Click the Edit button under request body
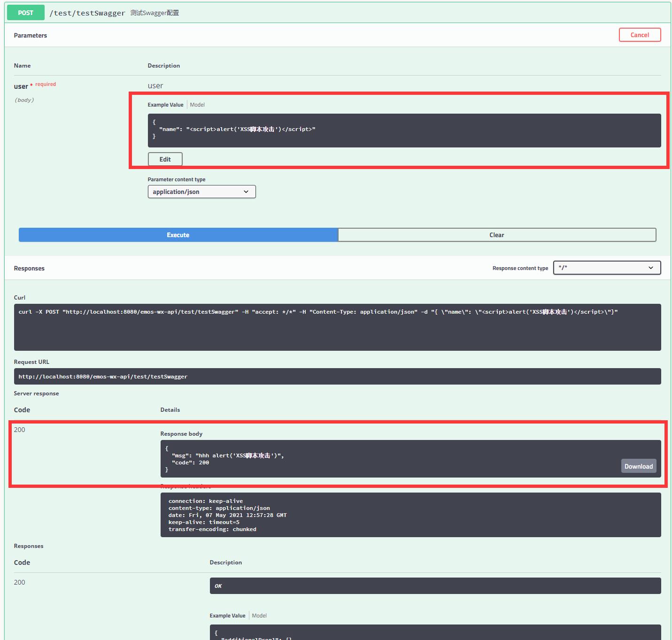The width and height of the screenshot is (672, 640). coord(165,159)
